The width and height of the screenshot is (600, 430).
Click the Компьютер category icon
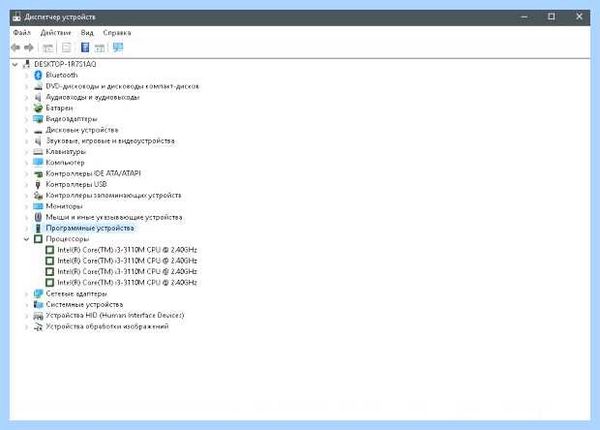(x=38, y=162)
